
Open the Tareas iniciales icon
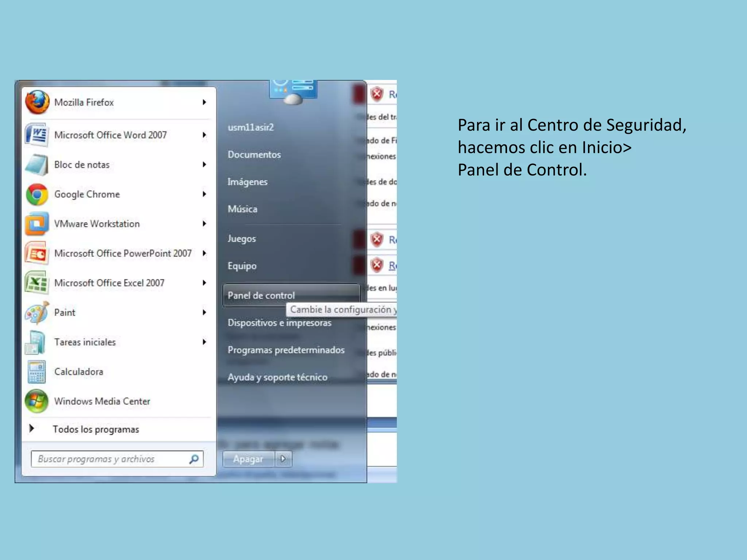click(36, 342)
